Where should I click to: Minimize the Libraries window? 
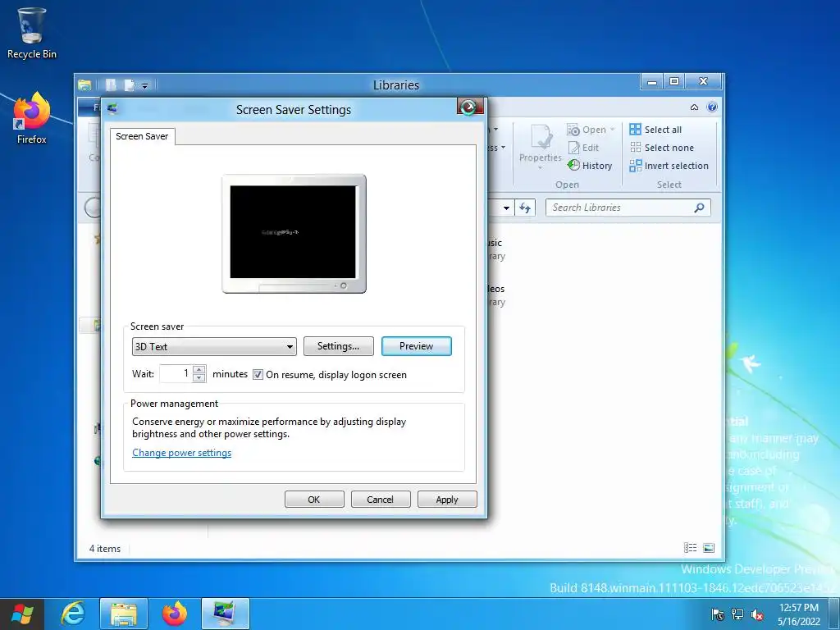[652, 81]
